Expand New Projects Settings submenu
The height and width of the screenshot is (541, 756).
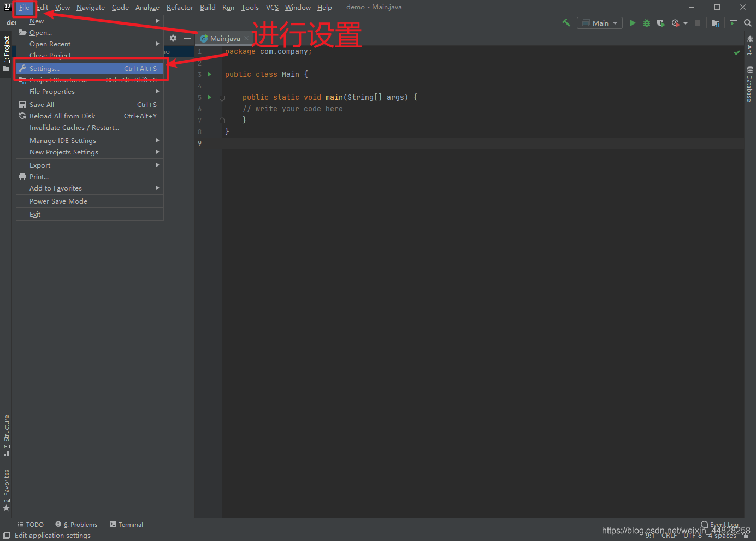[90, 152]
